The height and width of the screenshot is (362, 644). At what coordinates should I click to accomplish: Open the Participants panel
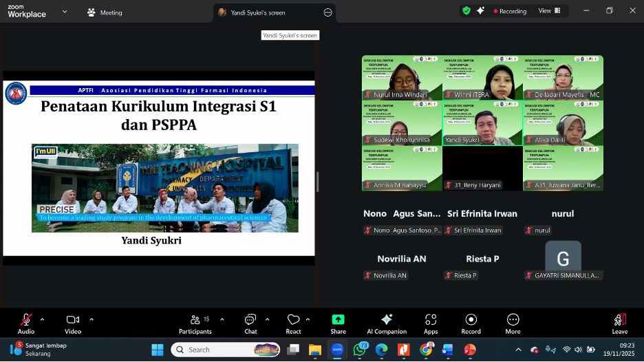pos(195,320)
